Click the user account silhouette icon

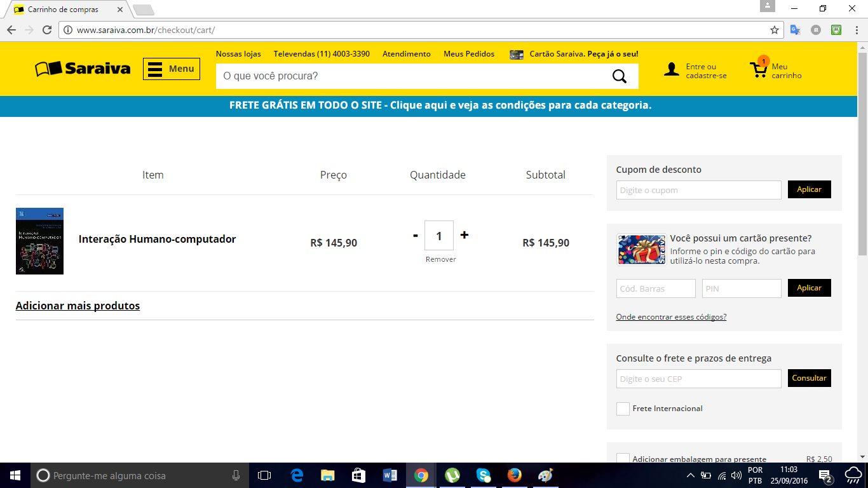pos(672,70)
